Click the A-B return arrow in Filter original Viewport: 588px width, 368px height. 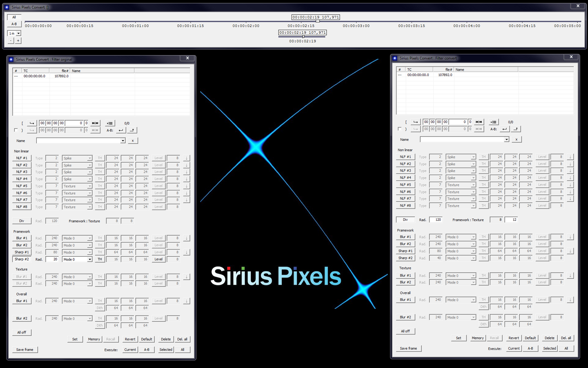[x=121, y=130]
